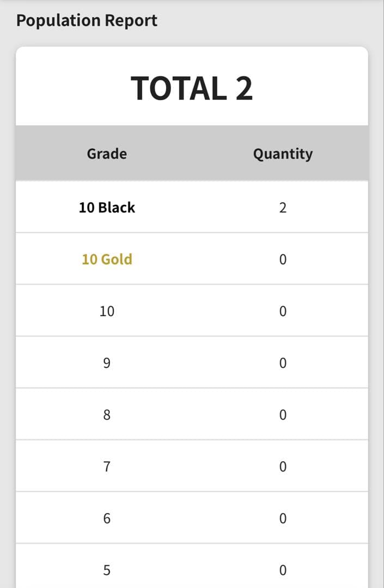384x588 pixels.
Task: Open the 10 Black grade entry
Action: click(x=107, y=207)
